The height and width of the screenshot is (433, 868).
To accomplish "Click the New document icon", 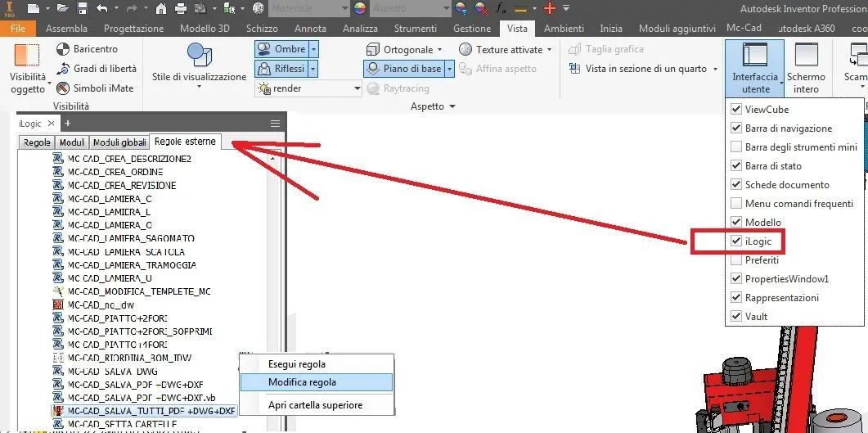I will (34, 8).
